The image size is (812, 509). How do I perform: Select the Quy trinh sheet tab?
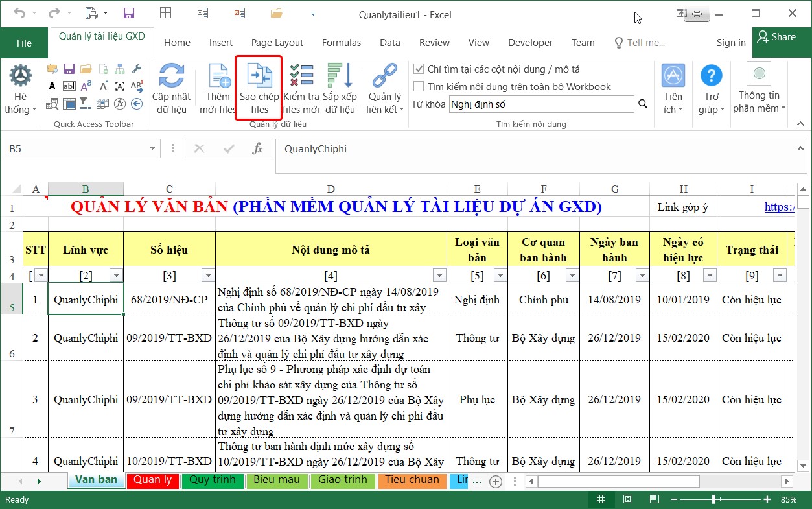pyautogui.click(x=212, y=480)
